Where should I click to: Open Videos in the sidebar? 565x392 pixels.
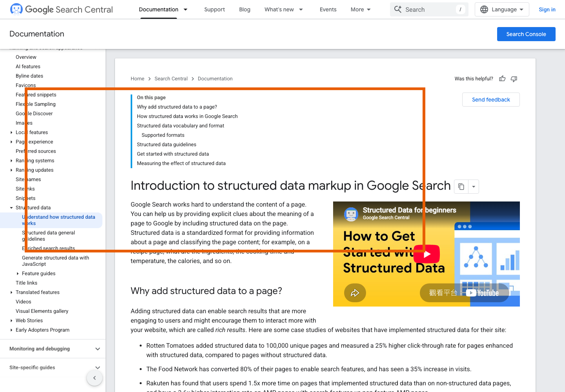click(x=24, y=302)
